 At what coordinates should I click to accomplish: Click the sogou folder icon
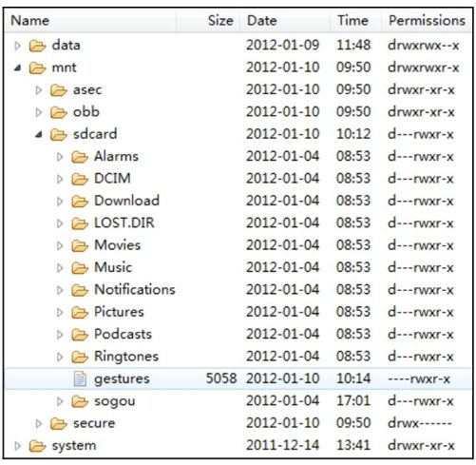point(80,401)
